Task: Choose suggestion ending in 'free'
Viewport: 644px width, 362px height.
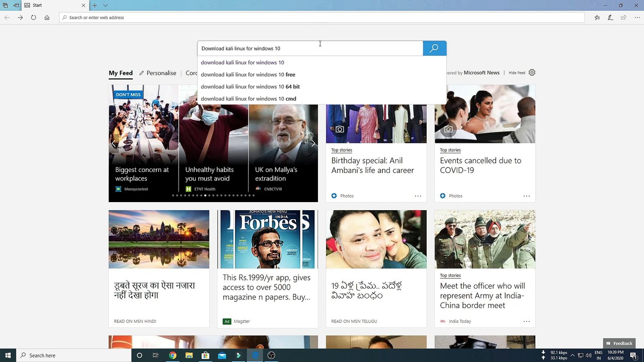Action: tap(322, 74)
